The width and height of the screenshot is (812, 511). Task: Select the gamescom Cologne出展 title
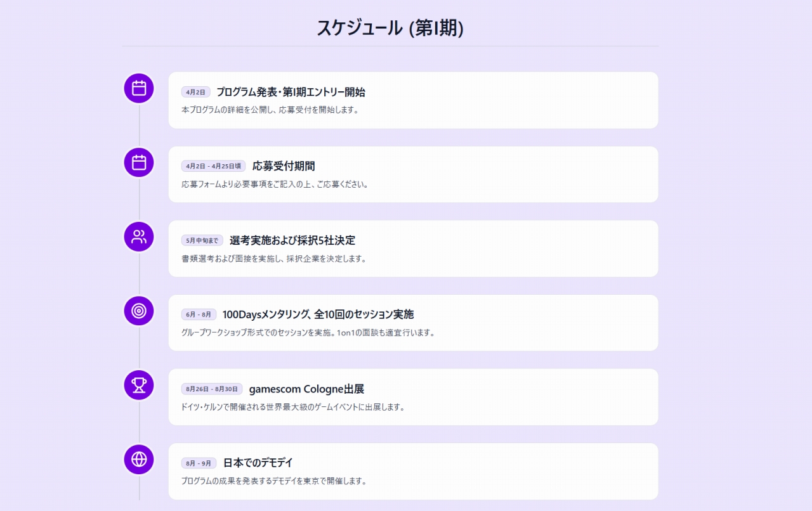[306, 389]
